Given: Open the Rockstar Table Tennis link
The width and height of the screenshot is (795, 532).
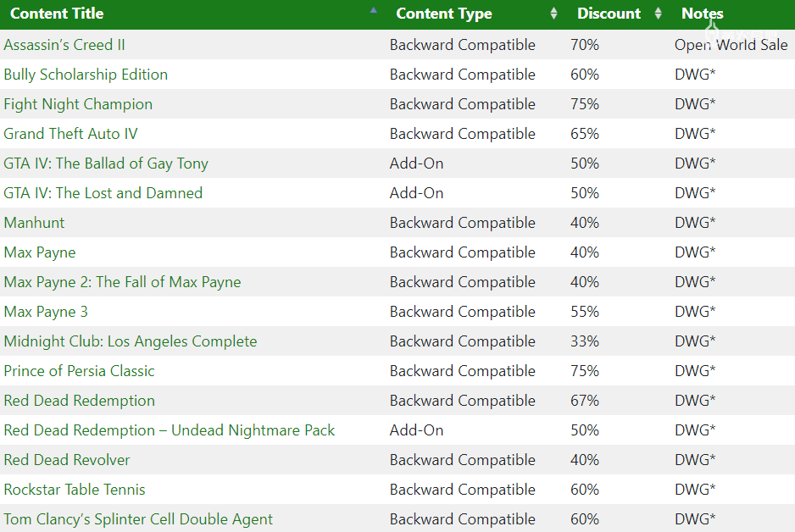Looking at the screenshot, I should 75,490.
